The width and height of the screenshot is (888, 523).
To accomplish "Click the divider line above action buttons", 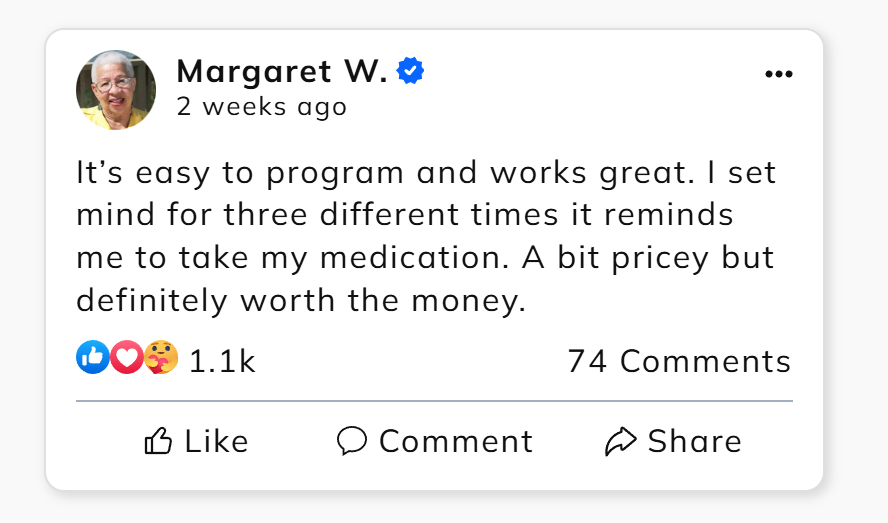I will (434, 401).
